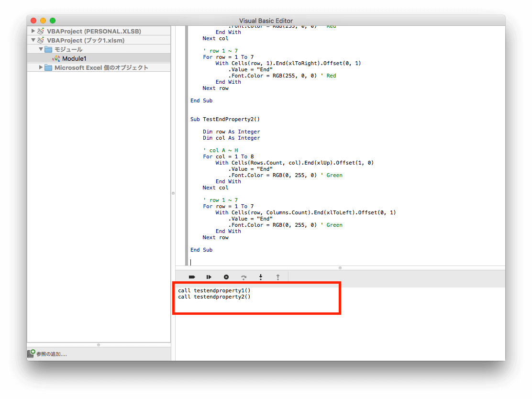Click the line 'call testendproperty2()' in Immediate window
The image size is (532, 399).
coord(214,297)
